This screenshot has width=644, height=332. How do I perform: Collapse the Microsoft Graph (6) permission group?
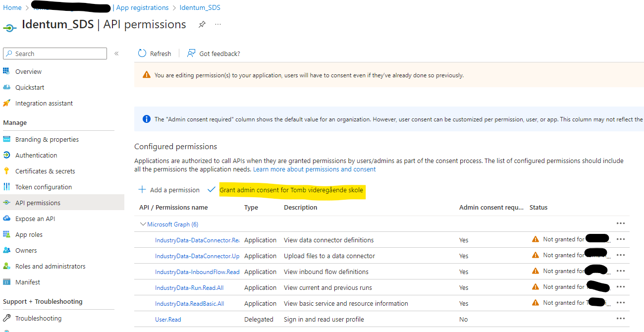click(143, 224)
